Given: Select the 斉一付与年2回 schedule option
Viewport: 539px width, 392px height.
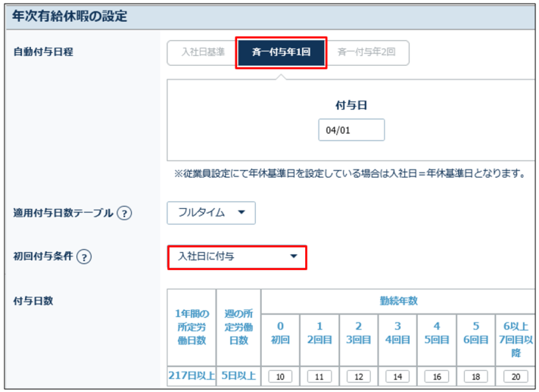Looking at the screenshot, I should tap(366, 52).
